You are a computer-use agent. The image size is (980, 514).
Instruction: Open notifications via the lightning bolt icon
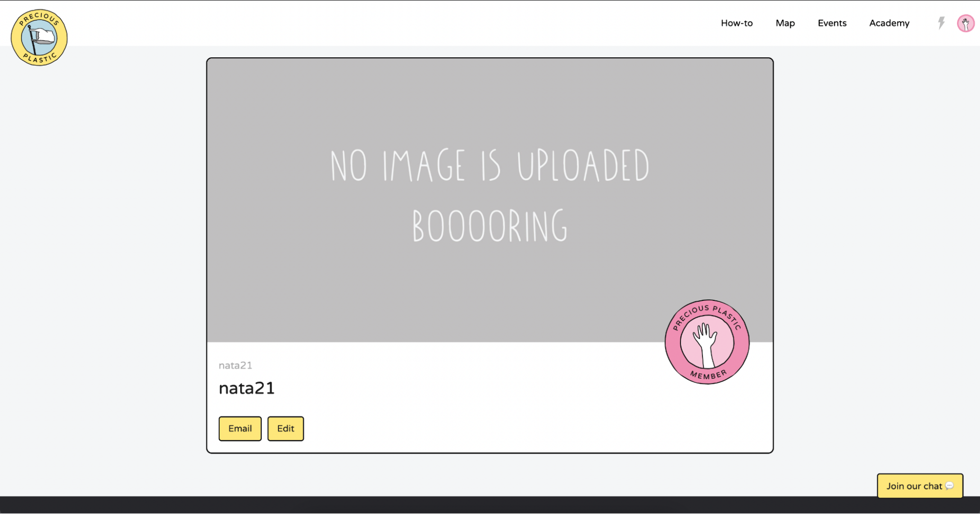coord(941,23)
